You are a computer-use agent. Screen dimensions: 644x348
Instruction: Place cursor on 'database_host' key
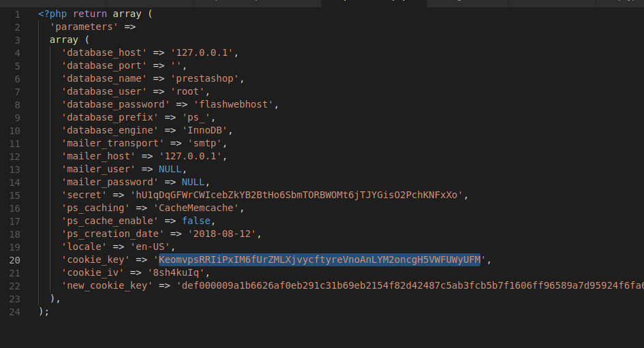tap(104, 52)
